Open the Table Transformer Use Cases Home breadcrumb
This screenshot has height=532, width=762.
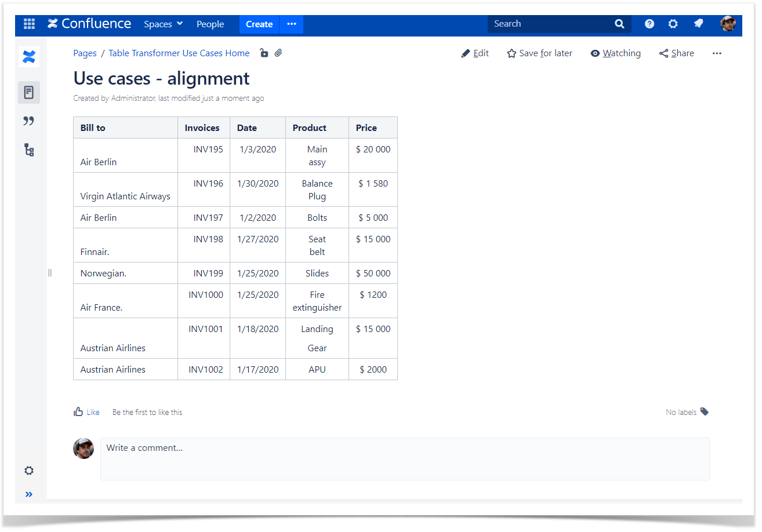pos(179,53)
